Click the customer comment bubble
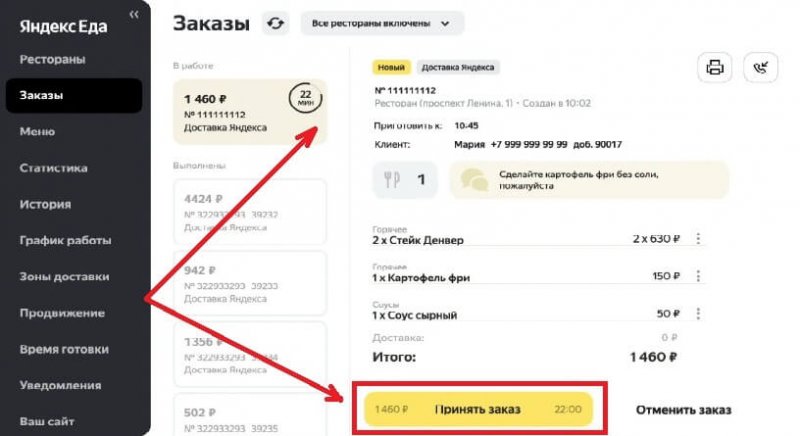This screenshot has height=436, width=800. pos(589,180)
